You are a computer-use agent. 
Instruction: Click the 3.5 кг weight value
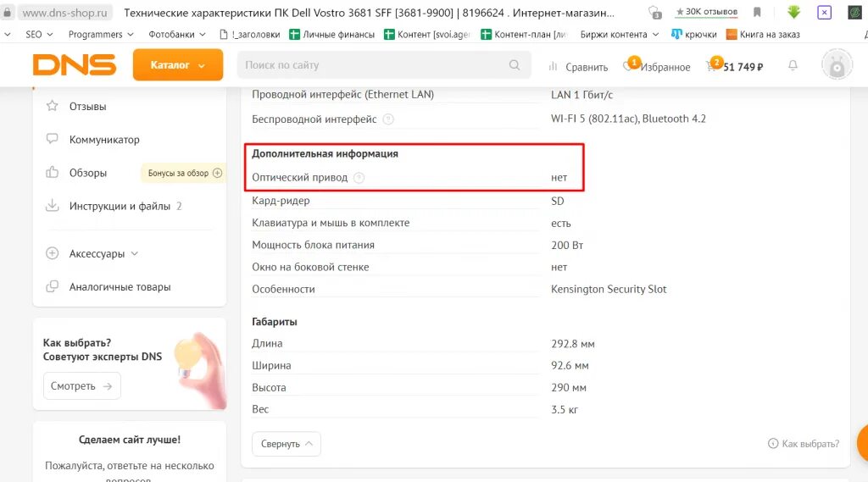tap(564, 409)
